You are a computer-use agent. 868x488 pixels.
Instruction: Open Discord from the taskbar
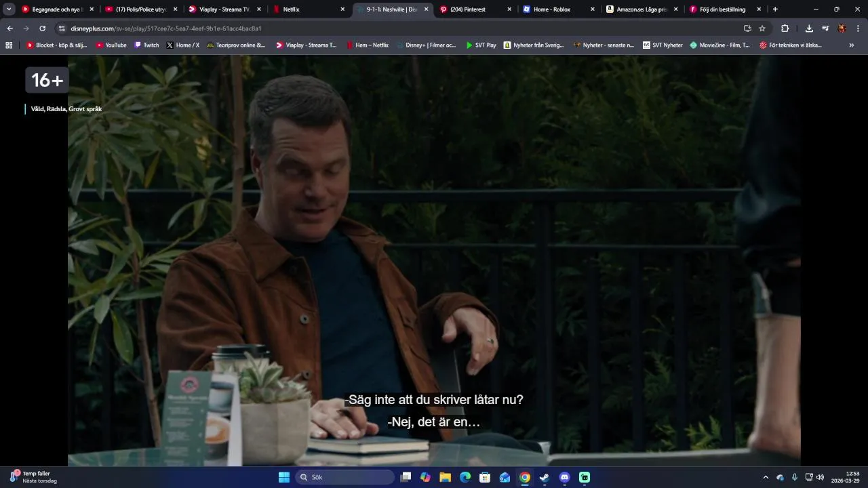(x=565, y=477)
